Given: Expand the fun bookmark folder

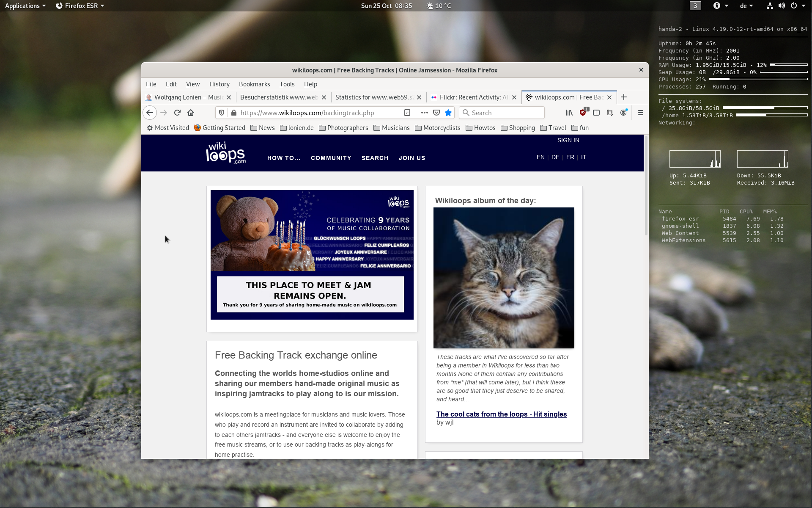Looking at the screenshot, I should (x=580, y=128).
